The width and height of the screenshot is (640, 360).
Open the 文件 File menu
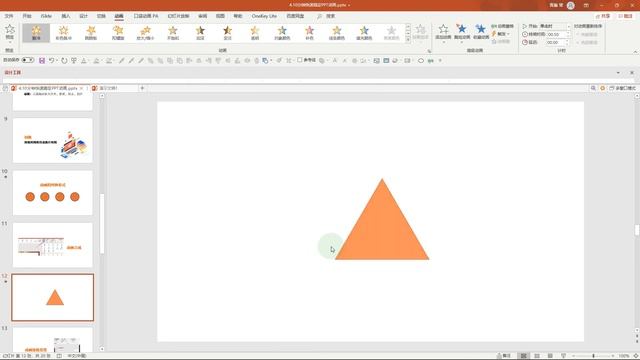tap(9, 16)
